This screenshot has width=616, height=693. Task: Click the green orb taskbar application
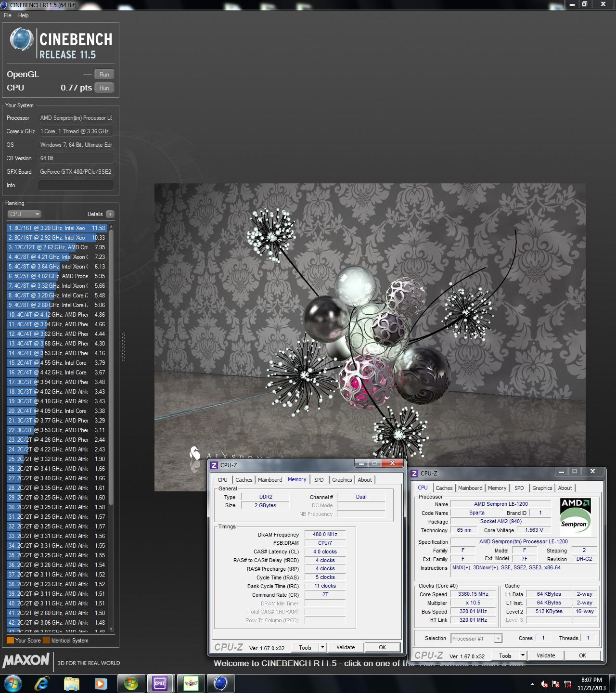click(131, 683)
